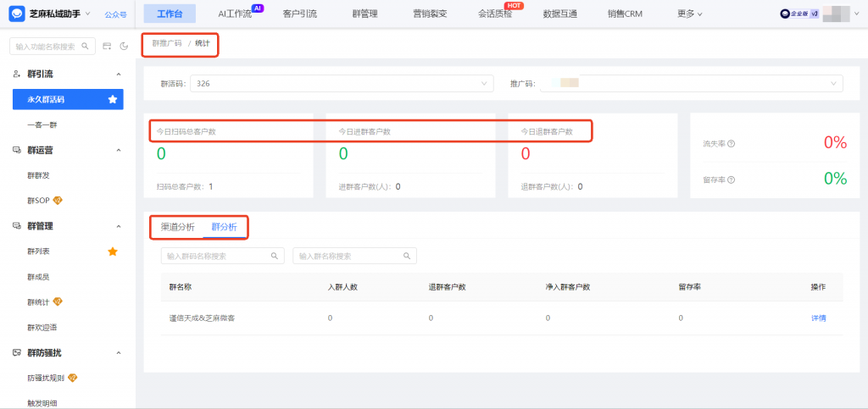868x409 pixels.
Task: Toggle the star beside 群列表
Action: coord(112,251)
